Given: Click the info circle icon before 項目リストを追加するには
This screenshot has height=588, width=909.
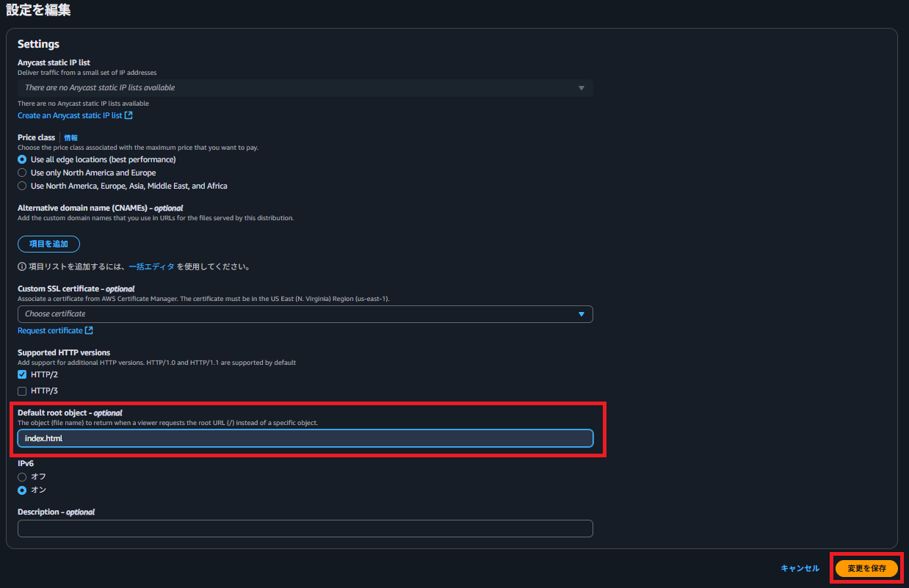Looking at the screenshot, I should (x=21, y=266).
